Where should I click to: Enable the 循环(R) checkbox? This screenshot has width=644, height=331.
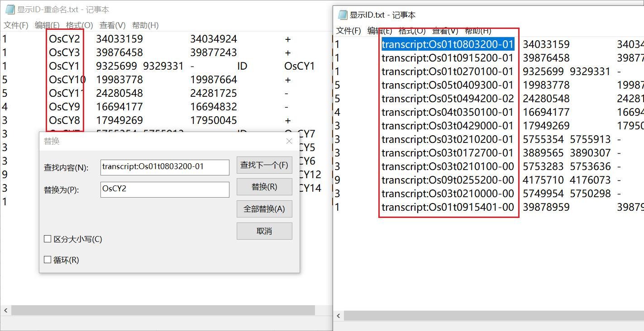point(48,260)
